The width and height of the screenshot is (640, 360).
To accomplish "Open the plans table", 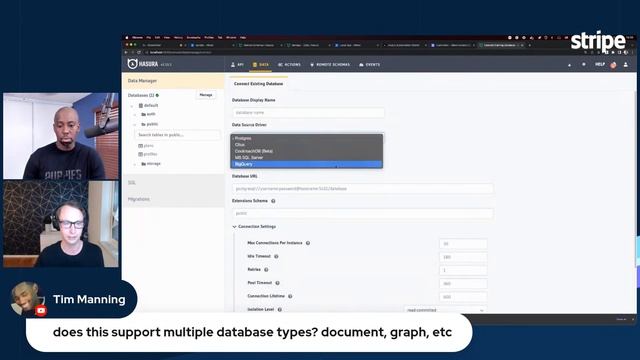I will 146,146.
